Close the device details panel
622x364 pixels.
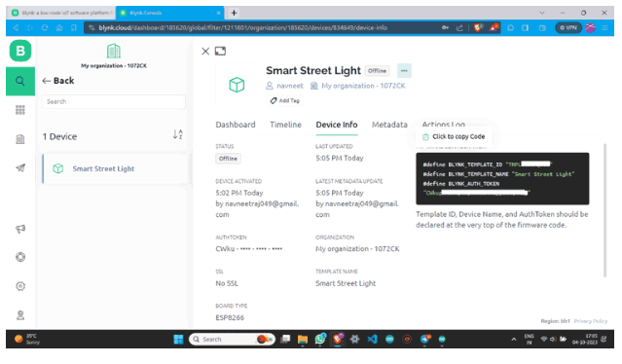[x=205, y=52]
